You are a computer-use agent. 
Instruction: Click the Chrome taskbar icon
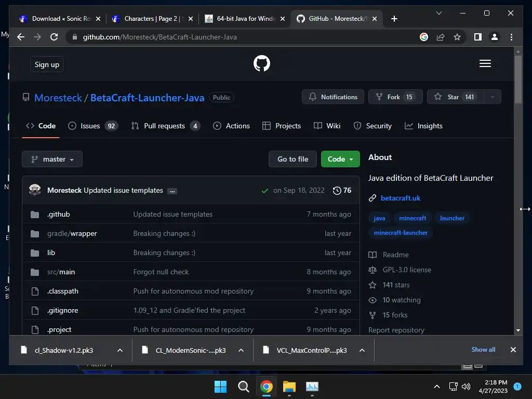click(267, 387)
